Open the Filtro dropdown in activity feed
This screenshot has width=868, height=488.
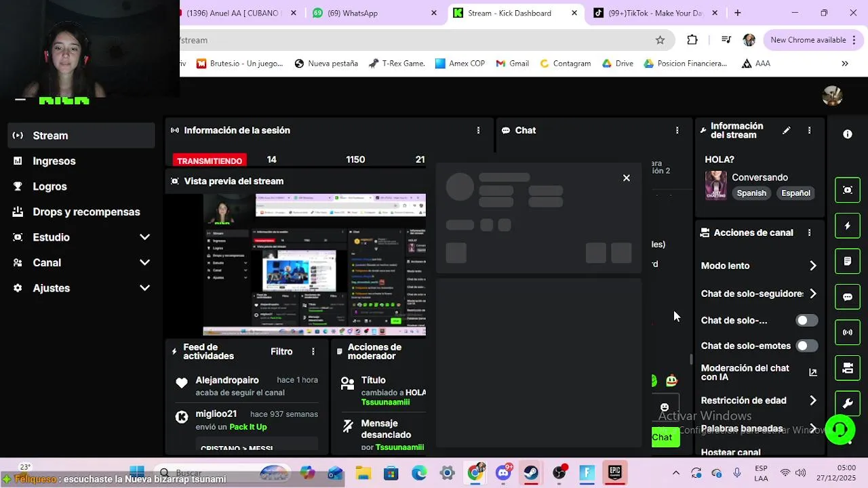click(x=281, y=351)
